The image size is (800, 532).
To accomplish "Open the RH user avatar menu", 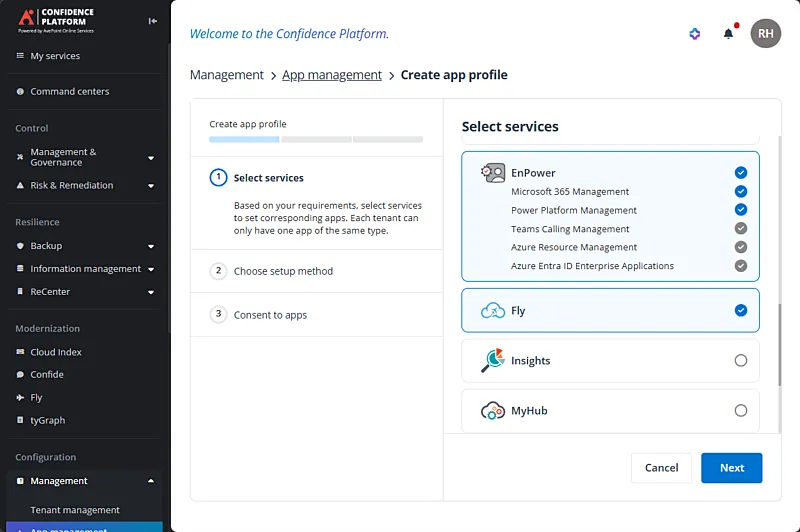I will pos(765,34).
